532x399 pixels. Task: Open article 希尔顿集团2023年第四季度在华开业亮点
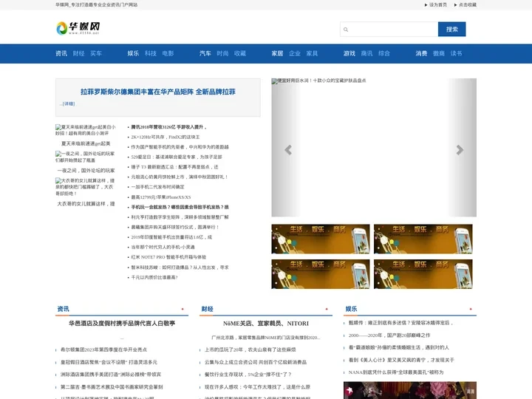pos(104,349)
